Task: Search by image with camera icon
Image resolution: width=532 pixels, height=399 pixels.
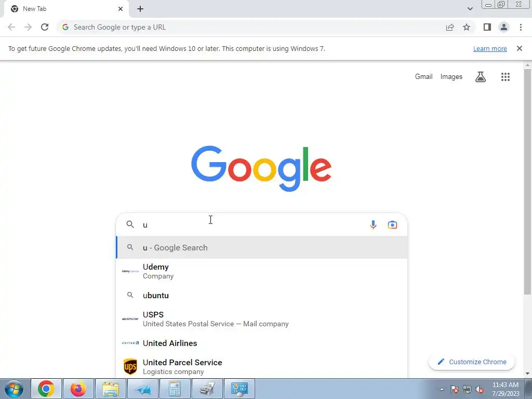Action: click(x=392, y=224)
